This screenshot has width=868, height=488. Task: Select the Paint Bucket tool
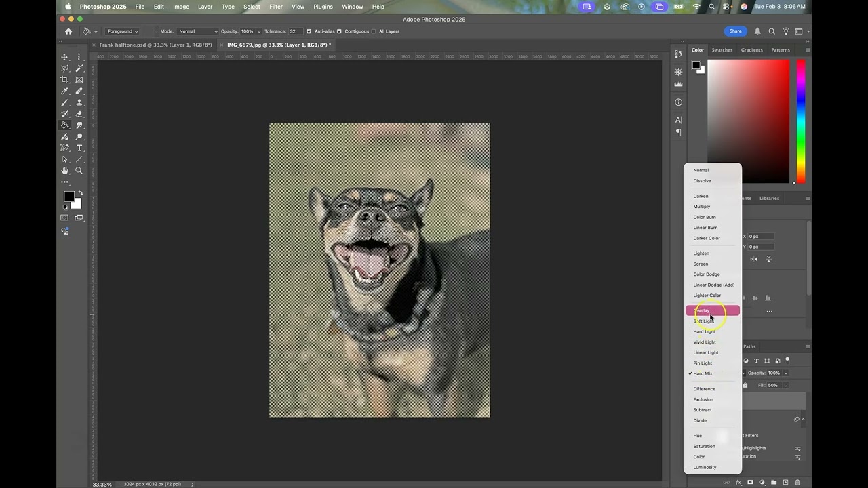(65, 125)
